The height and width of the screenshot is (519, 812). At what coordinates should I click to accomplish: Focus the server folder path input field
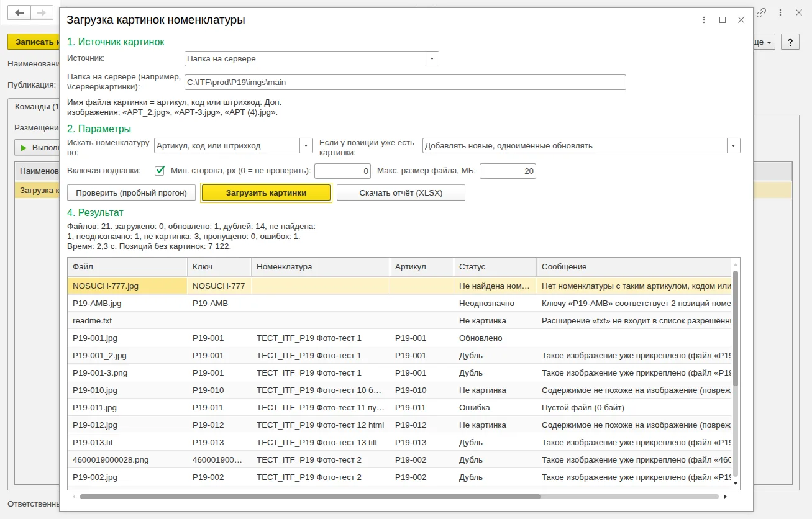click(x=405, y=82)
